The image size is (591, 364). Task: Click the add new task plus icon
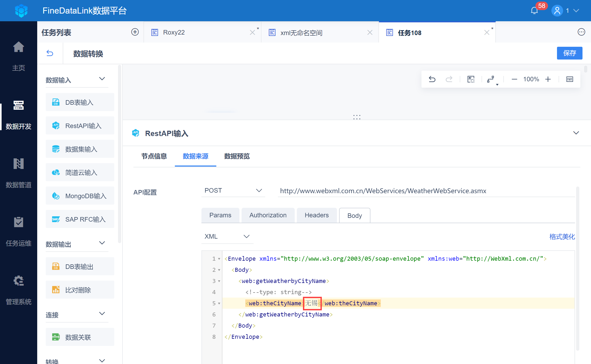135,32
